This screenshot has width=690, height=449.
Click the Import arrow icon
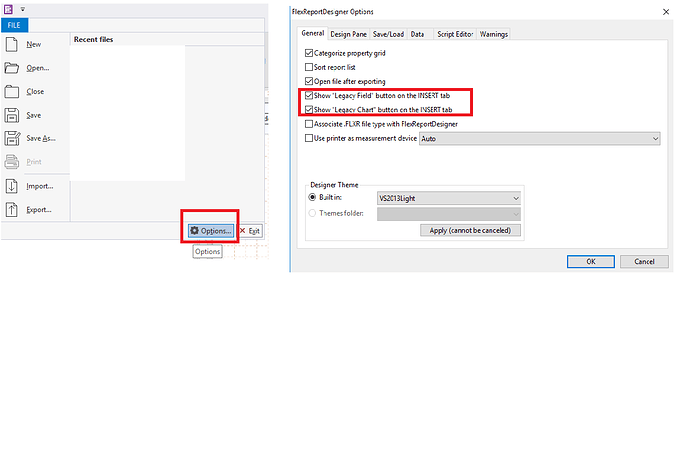(11, 186)
